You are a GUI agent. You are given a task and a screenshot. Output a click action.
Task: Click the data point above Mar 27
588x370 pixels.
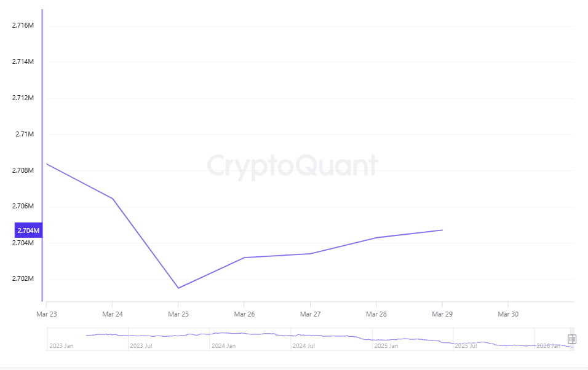(x=310, y=254)
